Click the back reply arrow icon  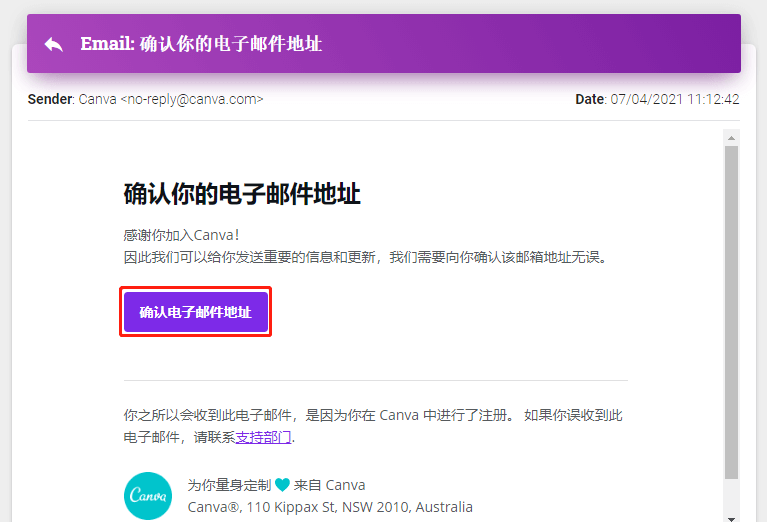(x=53, y=45)
